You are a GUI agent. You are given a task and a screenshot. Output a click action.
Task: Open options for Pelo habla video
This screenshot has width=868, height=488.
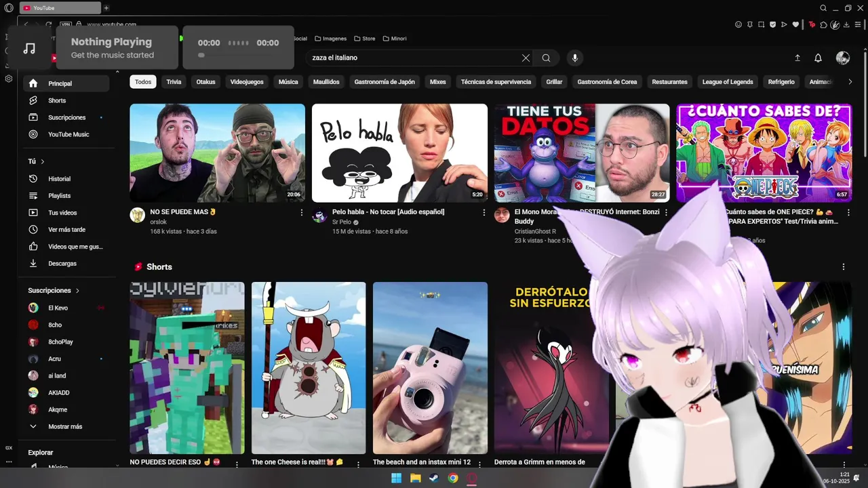[484, 212]
